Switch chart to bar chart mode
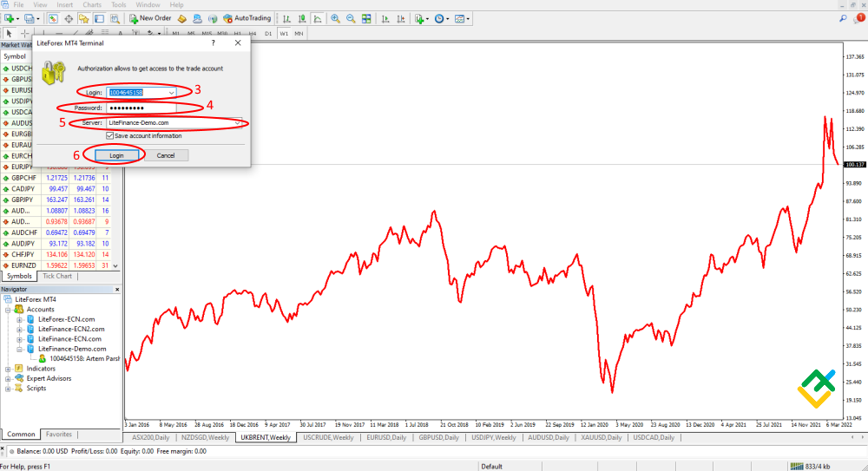This screenshot has width=868, height=471. tap(286, 19)
